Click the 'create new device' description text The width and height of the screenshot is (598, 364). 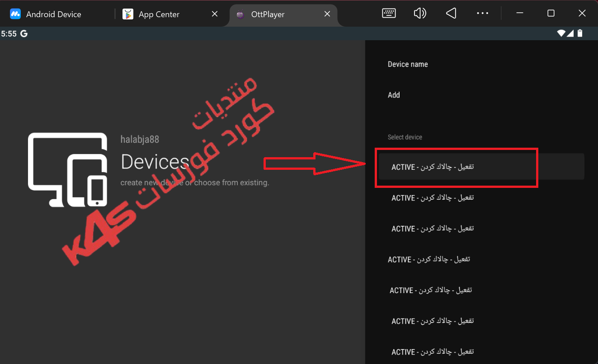point(195,183)
